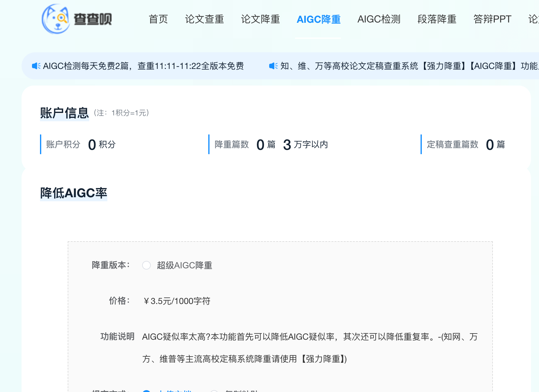The width and height of the screenshot is (539, 392).
Task: Click the note 1积分=1元
Action: pos(122,113)
